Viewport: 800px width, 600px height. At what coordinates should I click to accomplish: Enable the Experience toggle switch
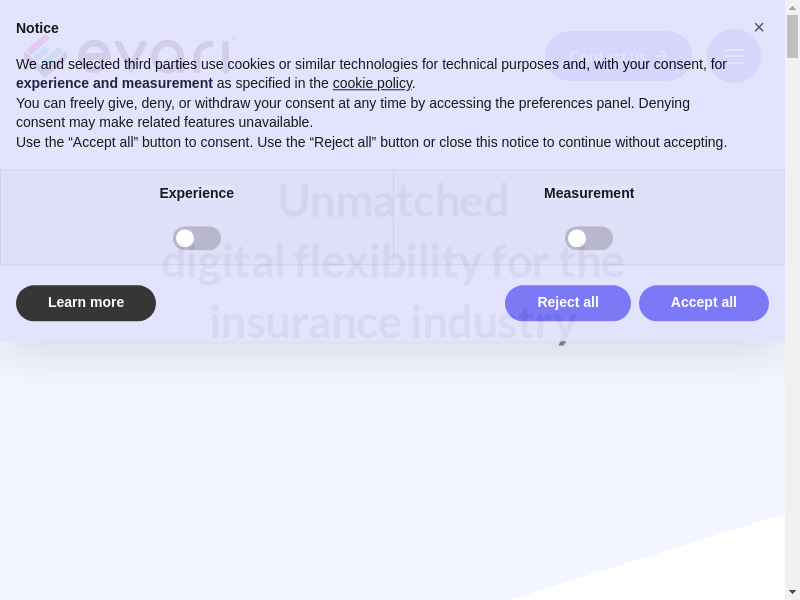196,238
